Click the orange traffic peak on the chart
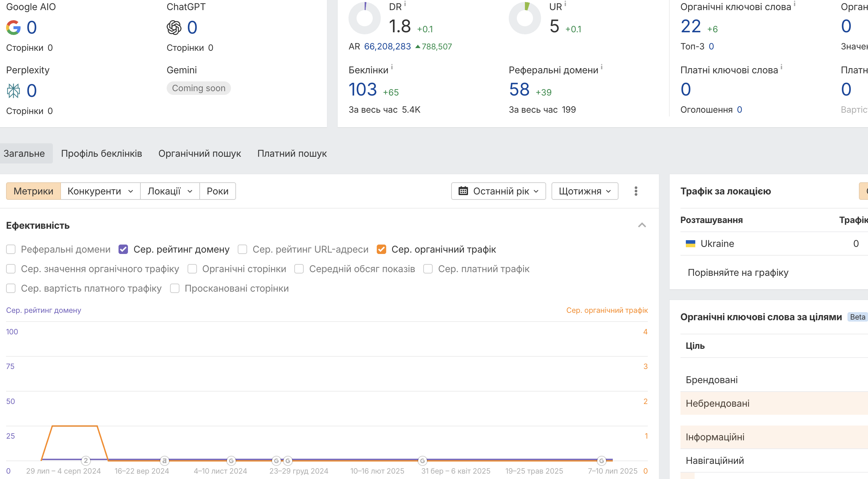Screen dimensions: 868x479 [74, 426]
